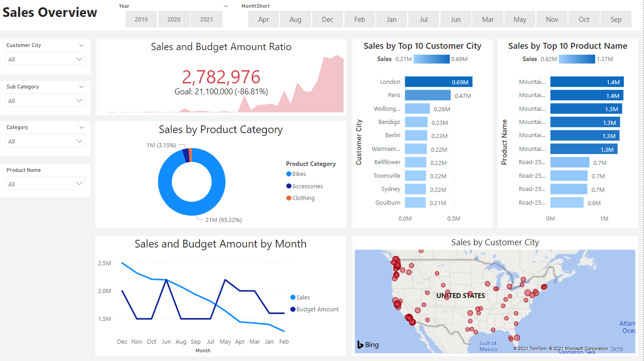
Task: Click the Terms link on the map
Action: click(x=616, y=348)
